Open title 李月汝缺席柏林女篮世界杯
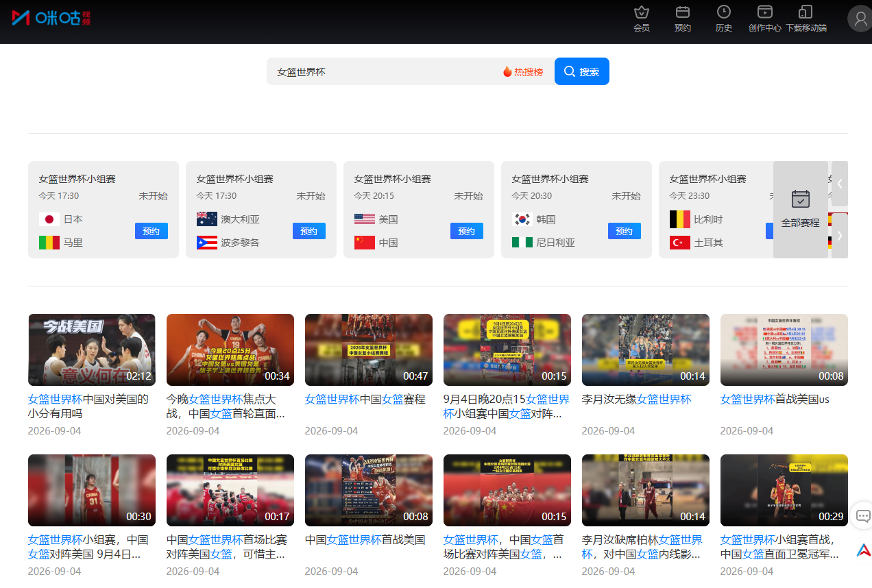 (642, 547)
